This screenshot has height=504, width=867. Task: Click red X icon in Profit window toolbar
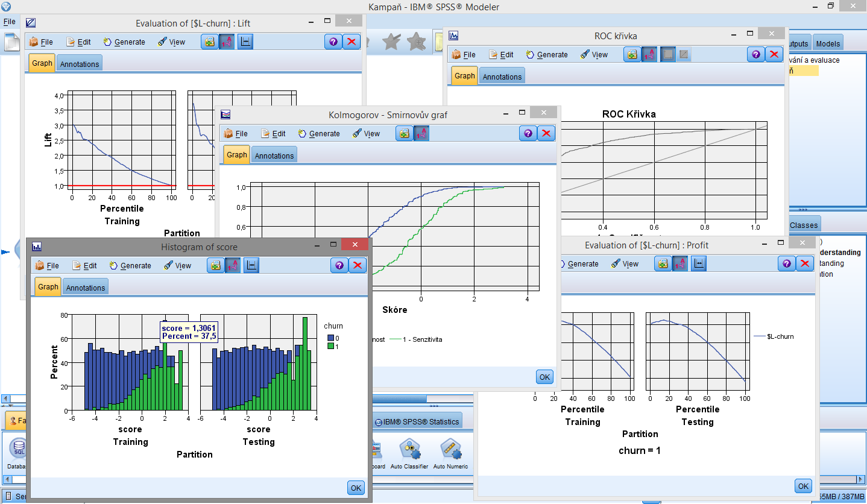(805, 263)
